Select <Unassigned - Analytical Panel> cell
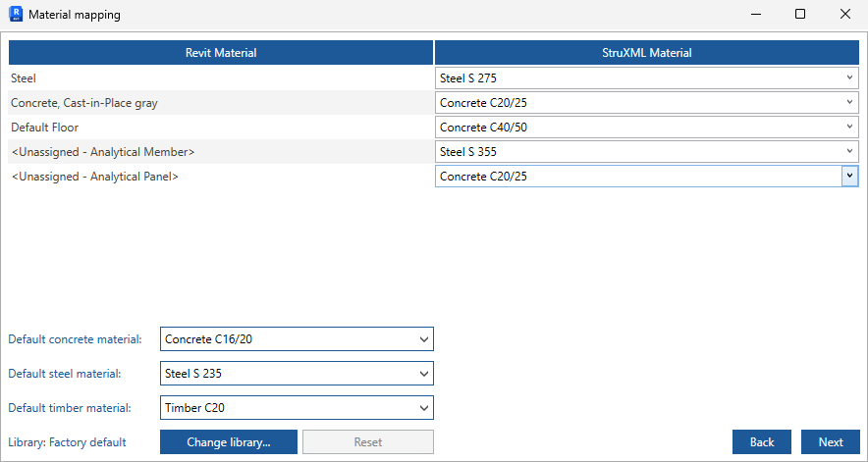868x462 pixels. coord(221,177)
